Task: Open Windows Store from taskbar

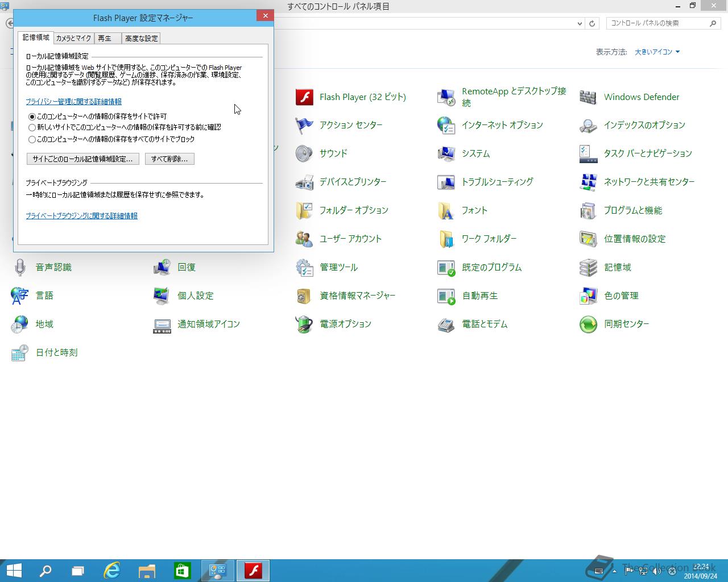Action: (182, 571)
